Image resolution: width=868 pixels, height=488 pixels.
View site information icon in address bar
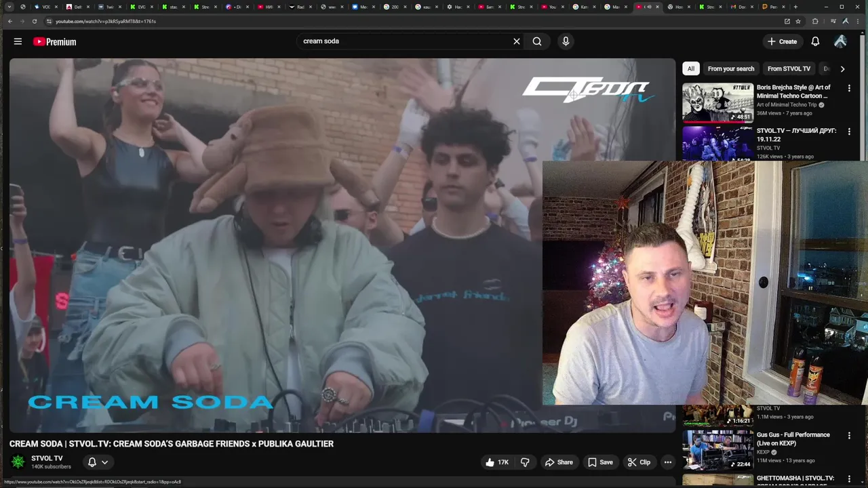[49, 21]
